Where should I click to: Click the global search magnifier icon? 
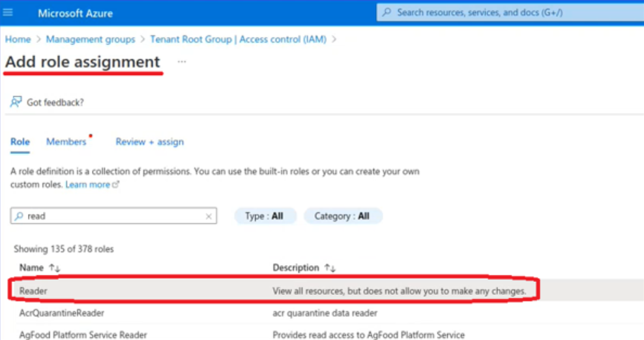(387, 12)
